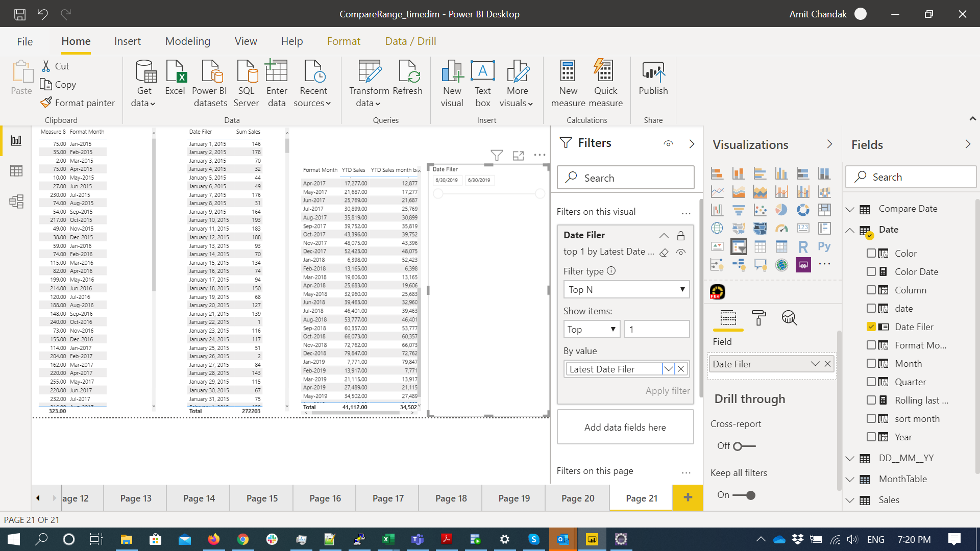Collapse the Date table in Fields
The width and height of the screenshot is (980, 551).
pos(850,230)
